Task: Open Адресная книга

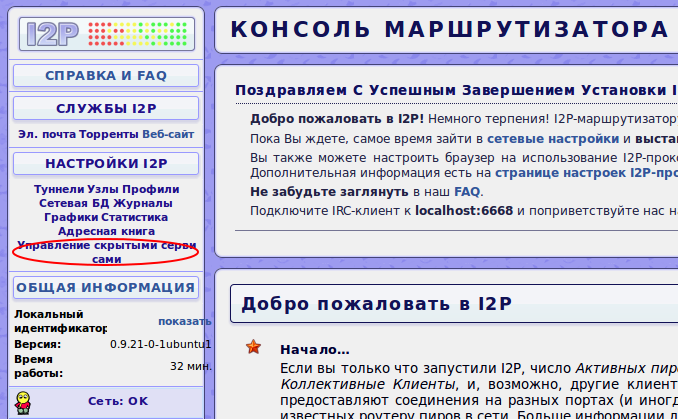Action: (106, 231)
